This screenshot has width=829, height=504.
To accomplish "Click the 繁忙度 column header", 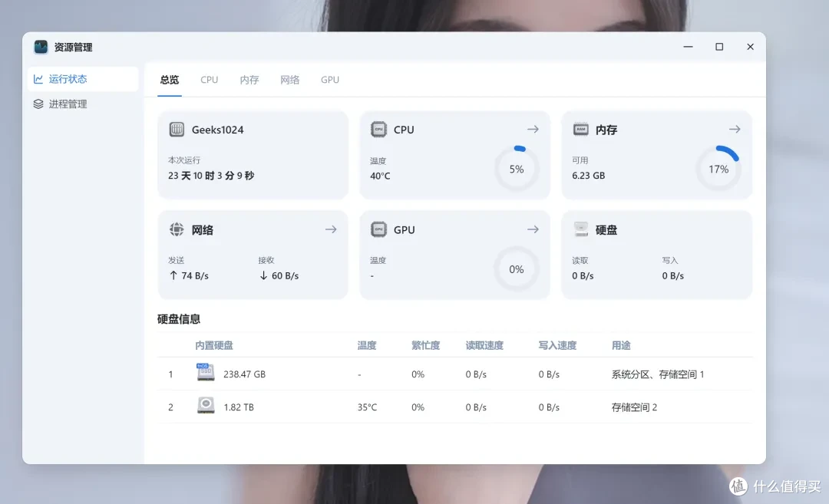I will click(425, 345).
